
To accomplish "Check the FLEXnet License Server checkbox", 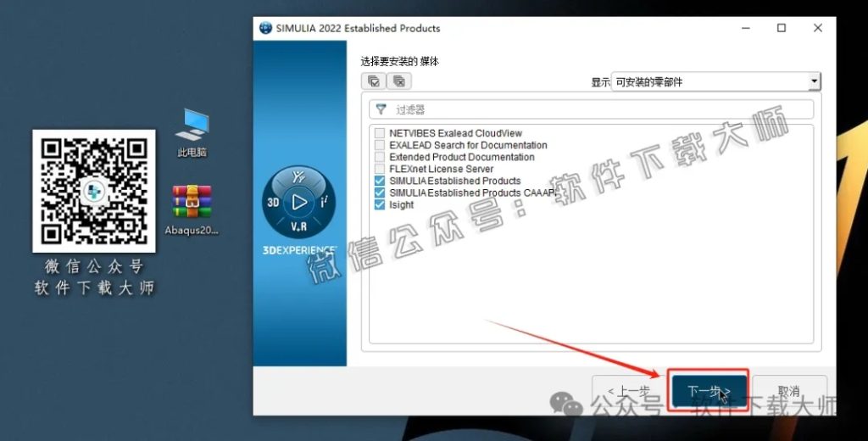I will click(x=379, y=169).
